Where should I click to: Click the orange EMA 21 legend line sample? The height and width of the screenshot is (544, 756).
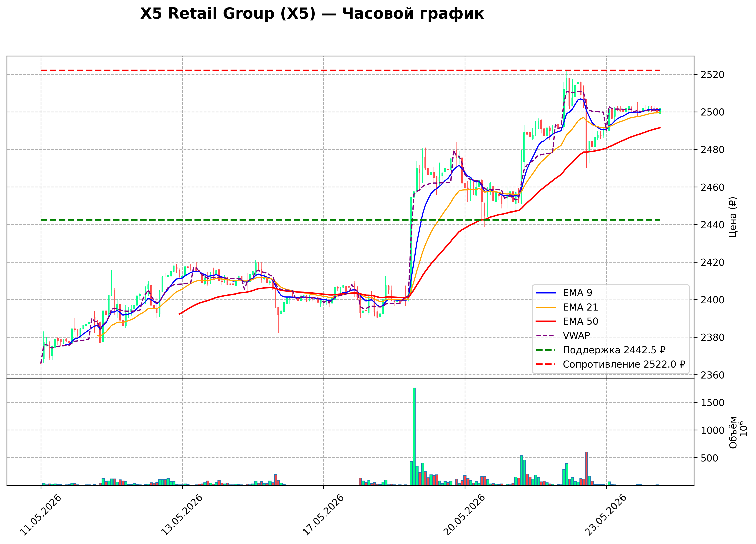point(546,307)
